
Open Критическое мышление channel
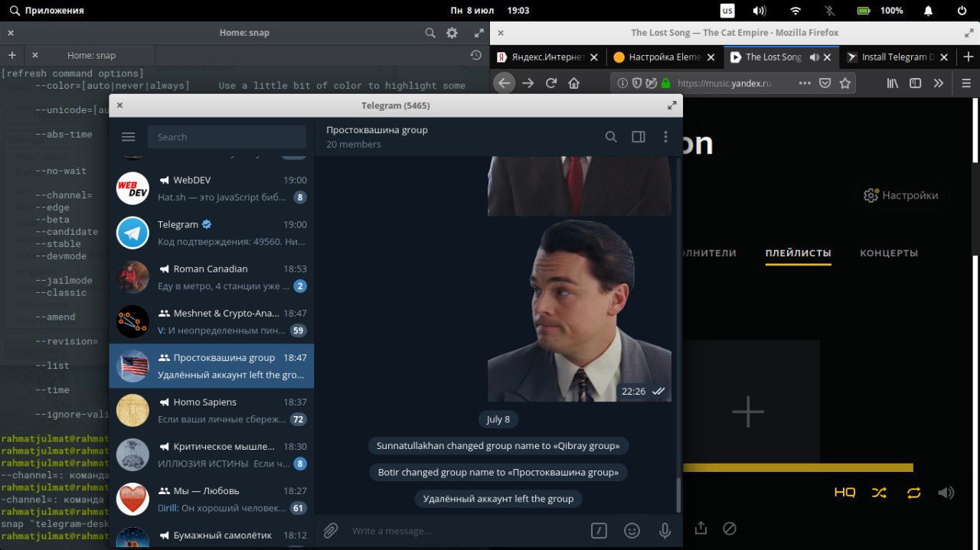click(x=211, y=454)
